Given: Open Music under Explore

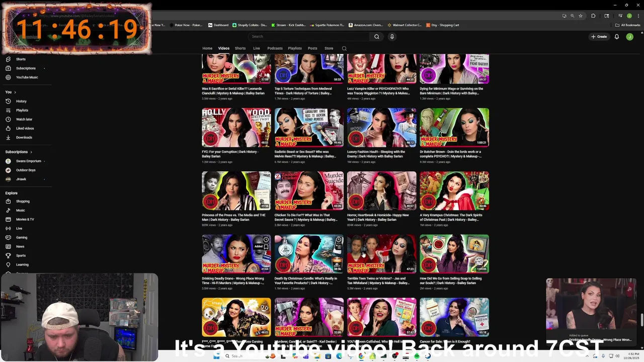Looking at the screenshot, I should point(20,210).
